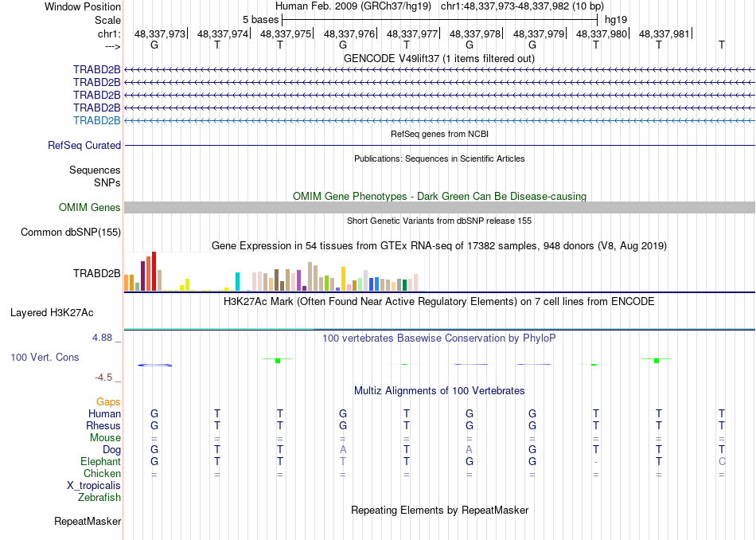
Task: Click the -4.5 PhyloP lower scale value
Action: tap(103, 378)
